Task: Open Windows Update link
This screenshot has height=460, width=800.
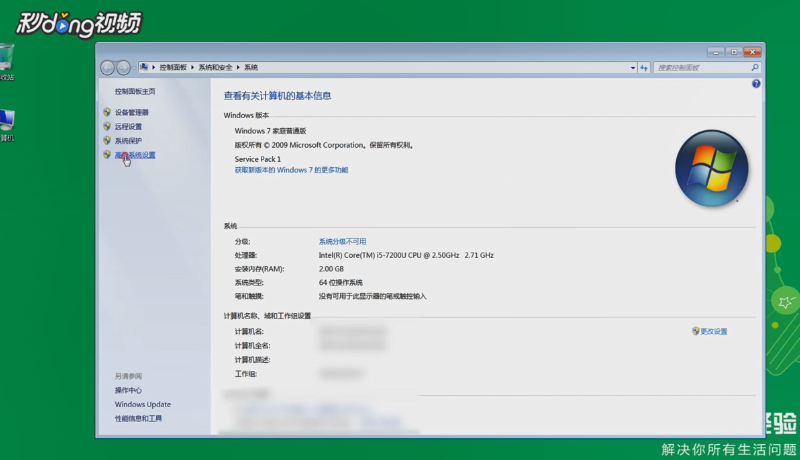Action: click(143, 404)
